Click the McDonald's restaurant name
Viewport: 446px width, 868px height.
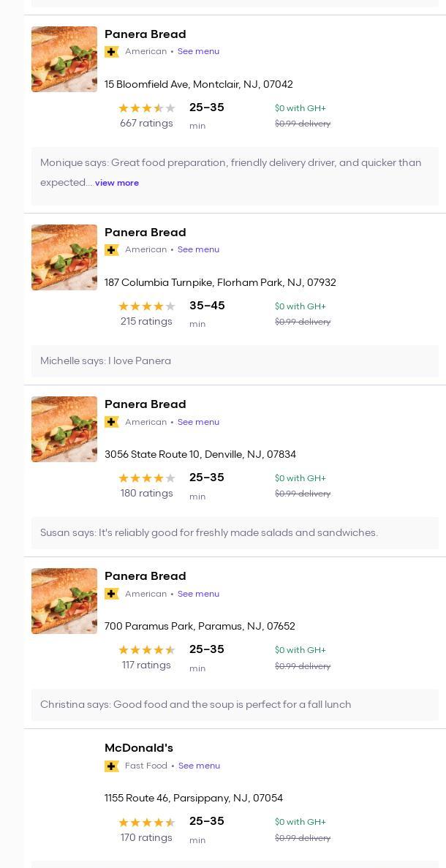139,748
